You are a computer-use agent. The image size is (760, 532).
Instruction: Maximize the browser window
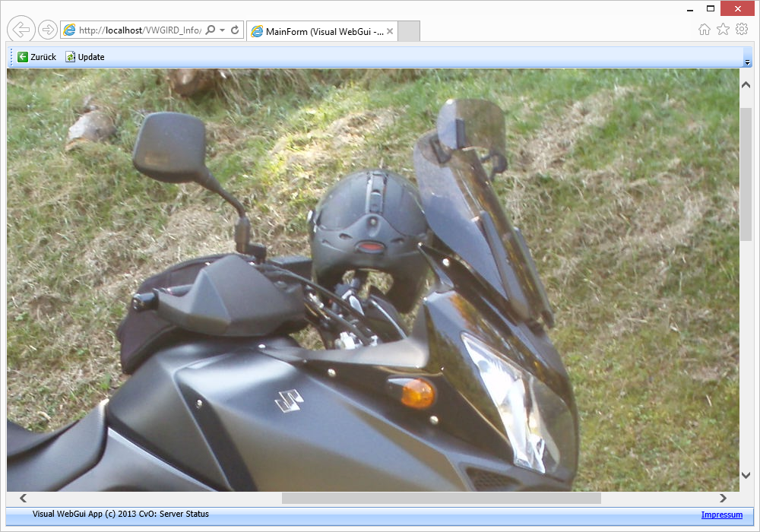click(711, 8)
